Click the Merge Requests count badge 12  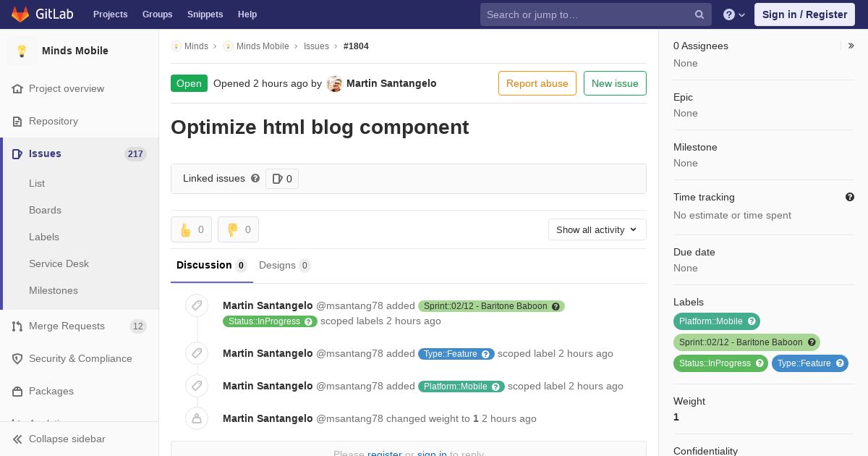[138, 326]
